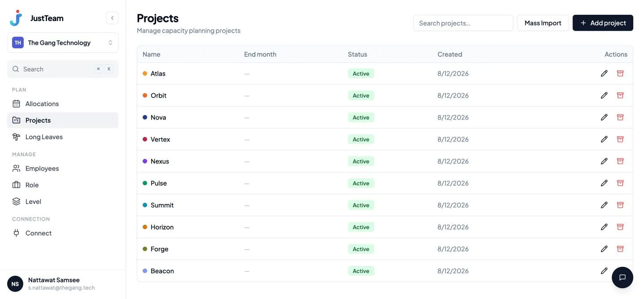Select Projects in the sidebar
The image size is (644, 299).
point(63,120)
